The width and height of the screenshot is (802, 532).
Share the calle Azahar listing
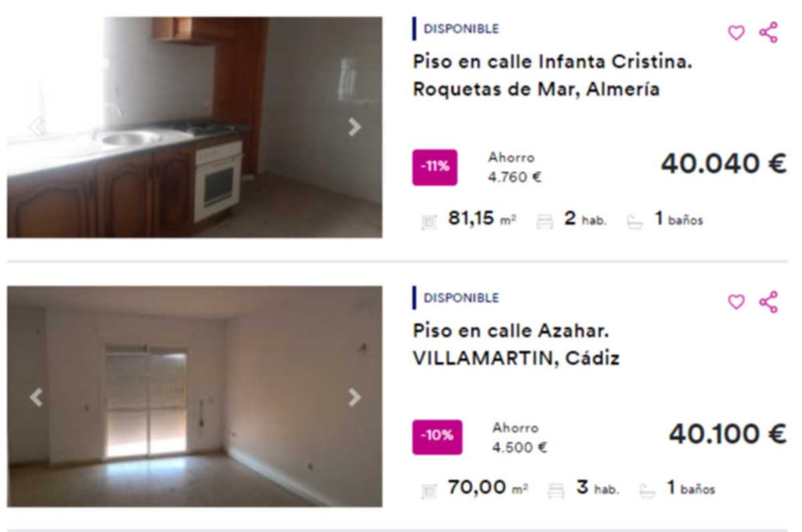[x=769, y=301]
